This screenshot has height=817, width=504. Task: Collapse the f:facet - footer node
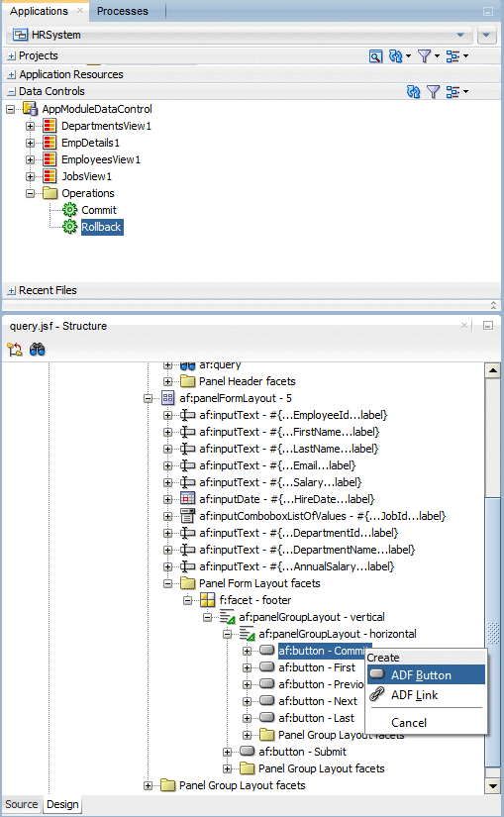pyautogui.click(x=187, y=601)
